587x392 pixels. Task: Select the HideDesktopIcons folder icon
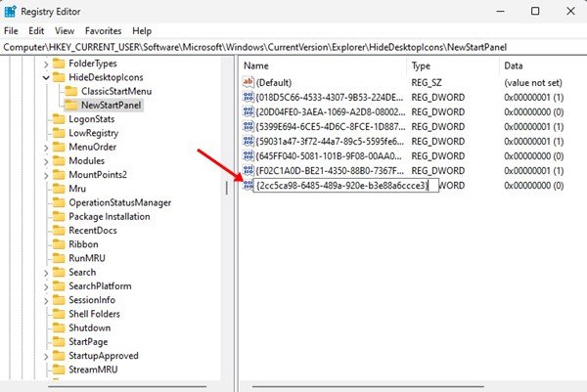tap(59, 77)
